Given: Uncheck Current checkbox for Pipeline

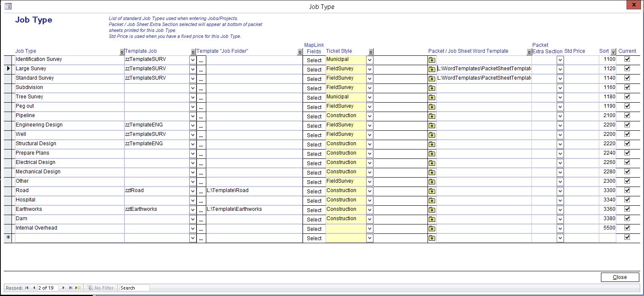Looking at the screenshot, I should [627, 115].
